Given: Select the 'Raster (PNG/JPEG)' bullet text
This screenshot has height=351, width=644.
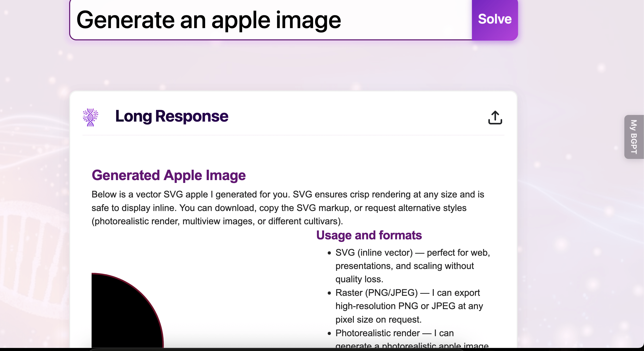Looking at the screenshot, I should point(377,293).
